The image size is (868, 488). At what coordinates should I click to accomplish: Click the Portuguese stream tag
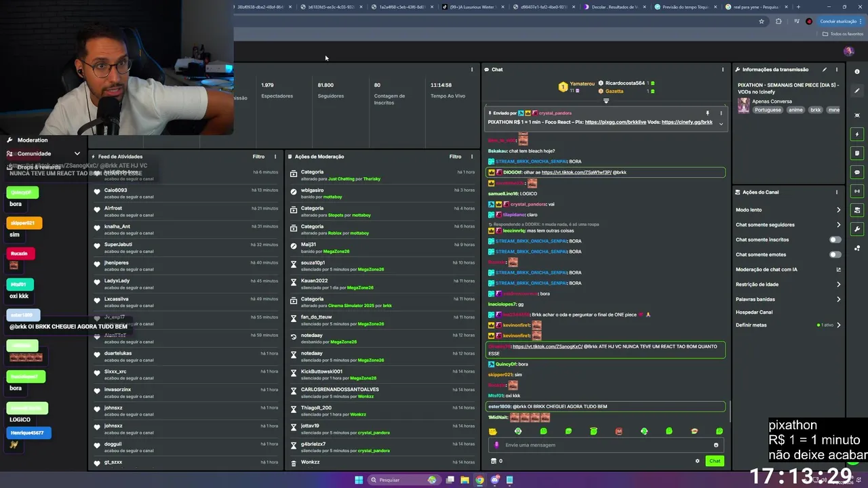pos(768,110)
